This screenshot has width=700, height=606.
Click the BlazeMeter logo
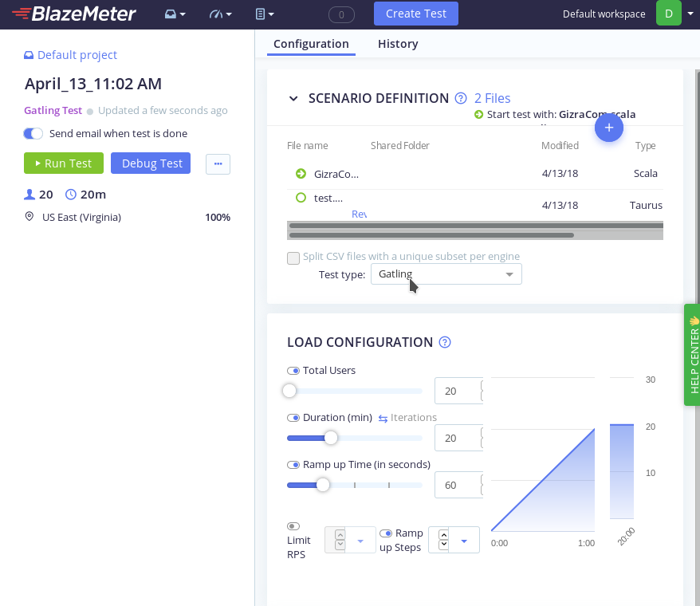(73, 14)
